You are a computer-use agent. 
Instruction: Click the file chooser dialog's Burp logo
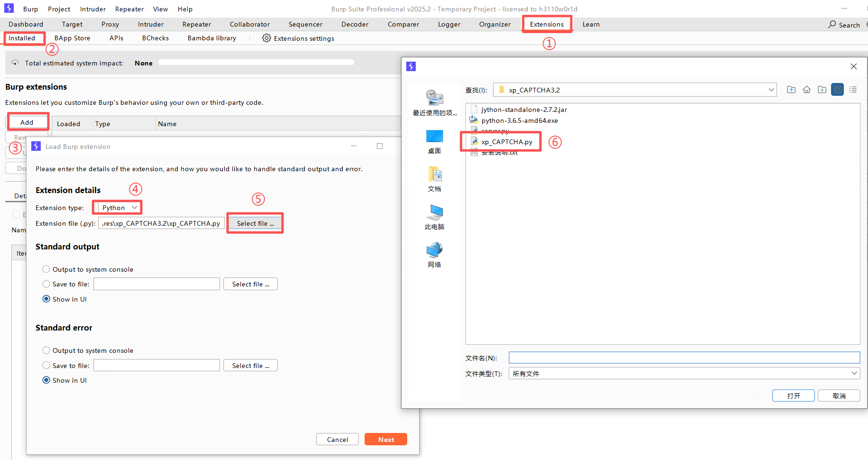[411, 66]
